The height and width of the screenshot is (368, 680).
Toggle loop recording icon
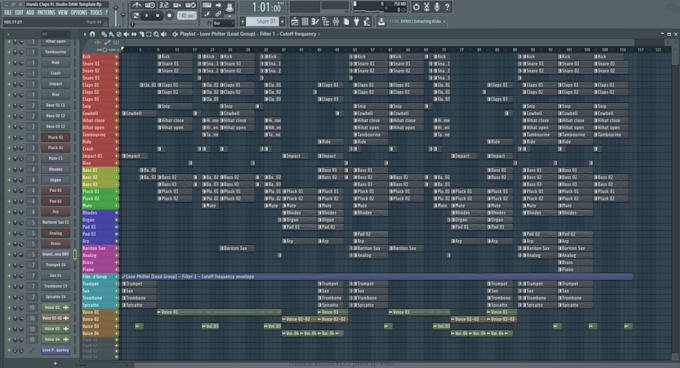(191, 5)
